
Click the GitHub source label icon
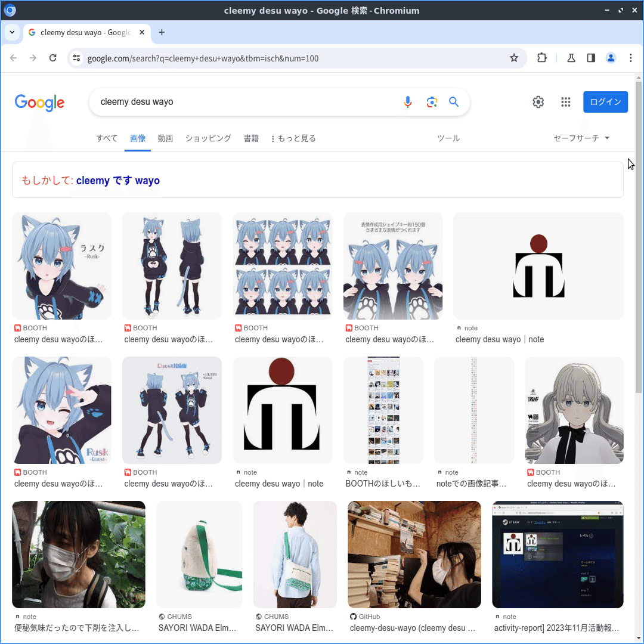click(353, 617)
